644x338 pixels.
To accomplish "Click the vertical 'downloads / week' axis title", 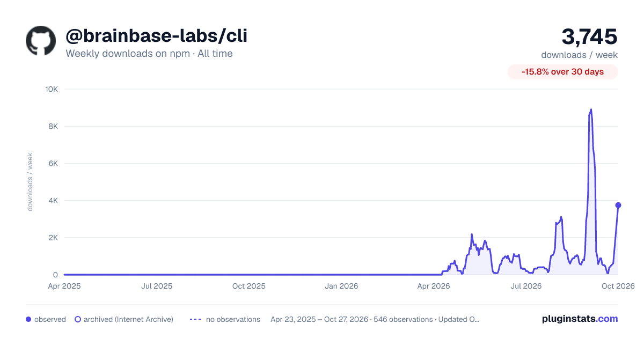I will point(30,182).
